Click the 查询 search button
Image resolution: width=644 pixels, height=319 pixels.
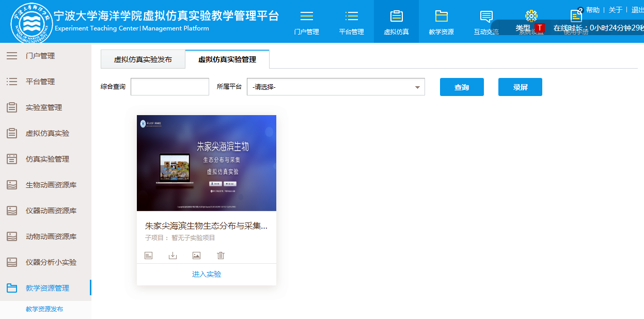click(x=462, y=87)
